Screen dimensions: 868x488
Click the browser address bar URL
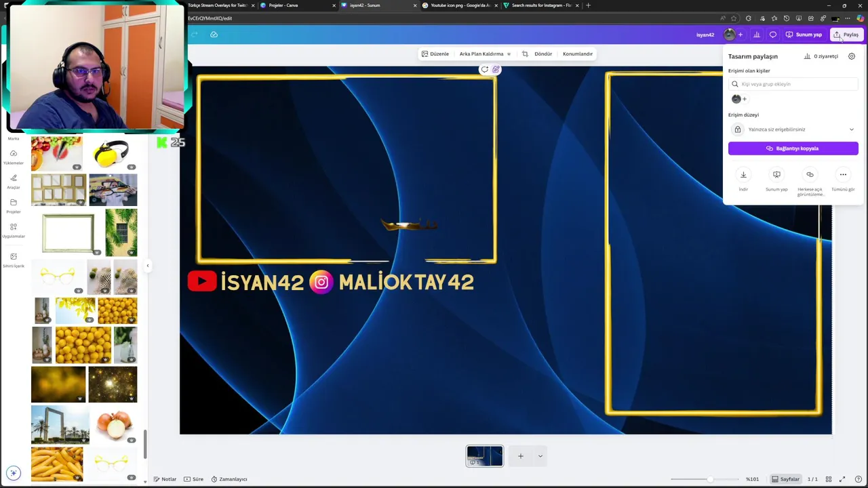coord(210,18)
